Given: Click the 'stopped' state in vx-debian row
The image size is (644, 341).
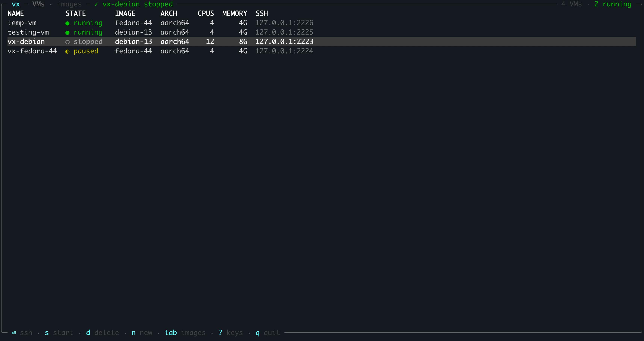Looking at the screenshot, I should [x=88, y=42].
